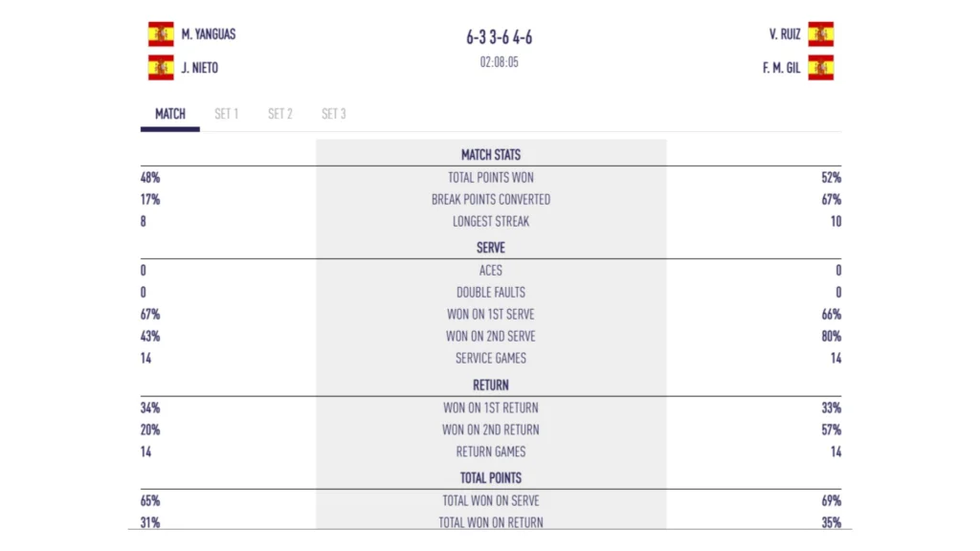
Task: Click the 6-3 3-6 4-6 match score
Action: click(x=500, y=37)
